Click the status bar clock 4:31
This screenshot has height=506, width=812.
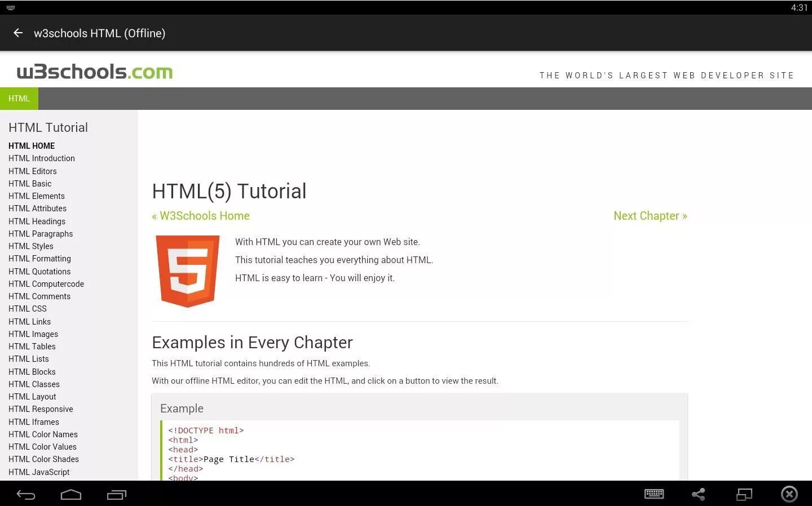[x=799, y=7]
